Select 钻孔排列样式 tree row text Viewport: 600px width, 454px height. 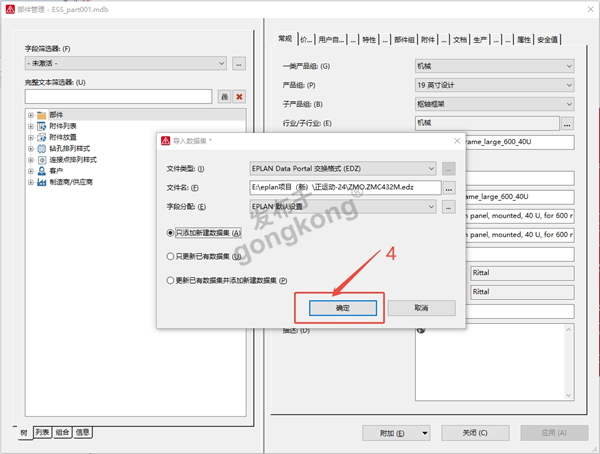(70, 149)
